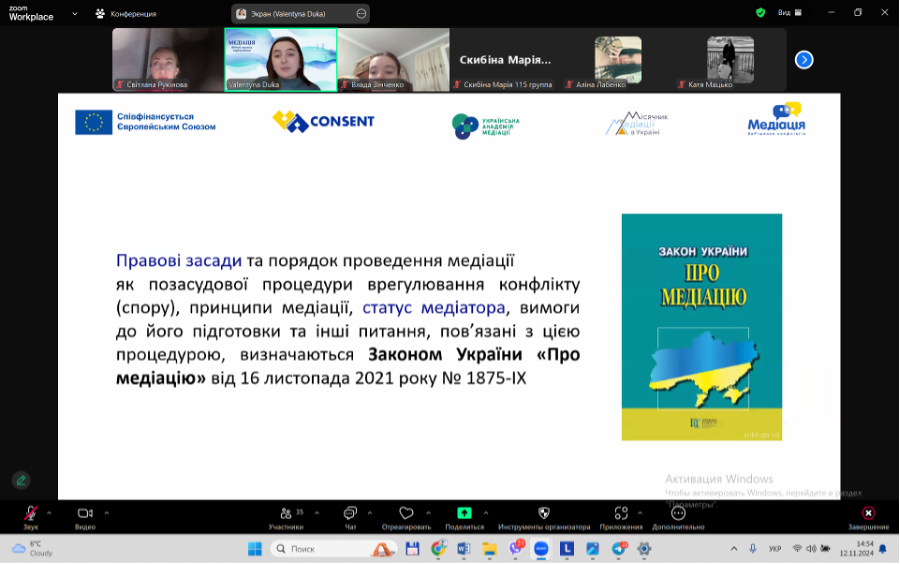Click the red Завершение end meeting button
The height and width of the screenshot is (564, 900).
[x=868, y=513]
